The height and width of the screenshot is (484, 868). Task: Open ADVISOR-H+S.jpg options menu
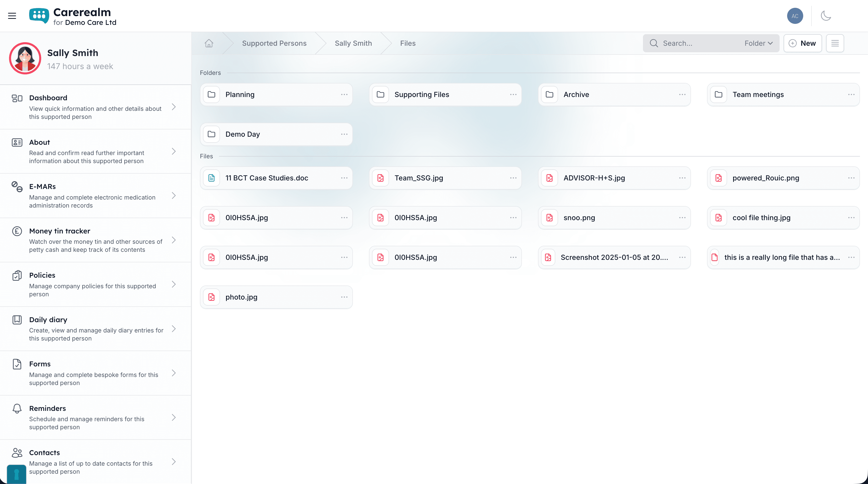(x=682, y=178)
